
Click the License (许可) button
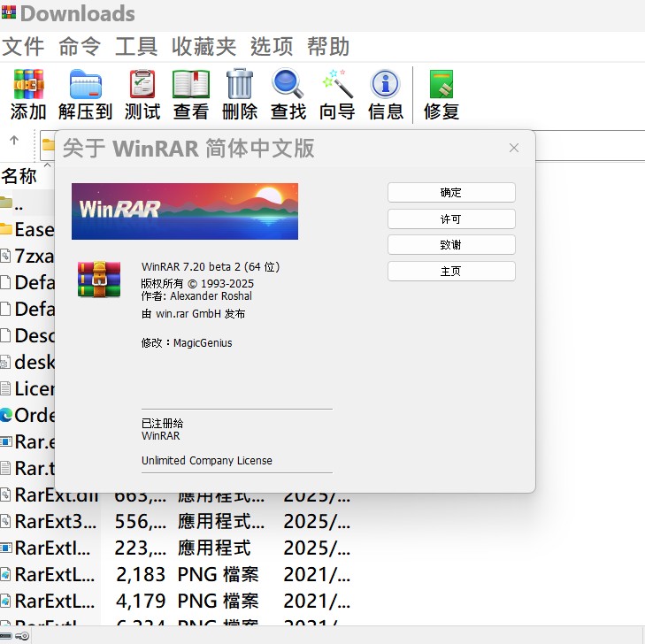[451, 218]
